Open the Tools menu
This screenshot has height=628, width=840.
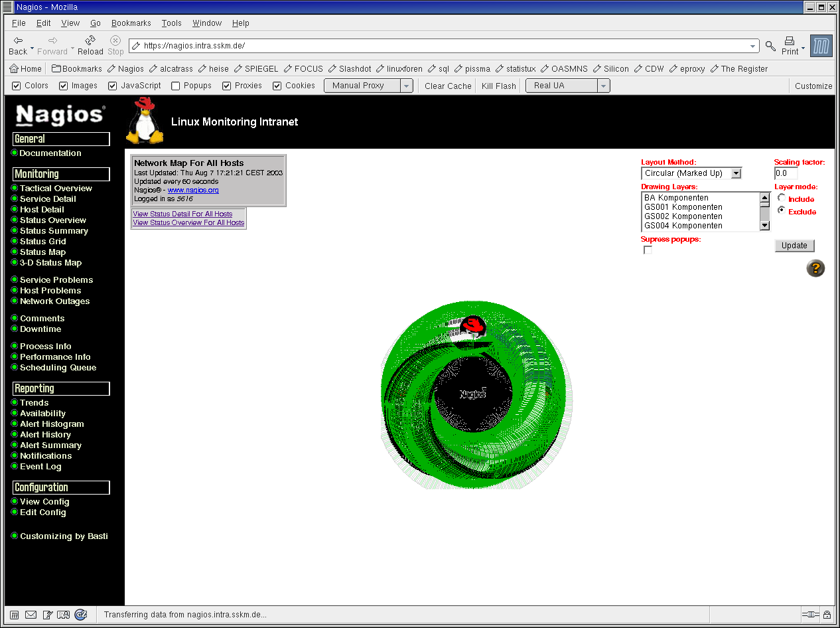point(172,23)
